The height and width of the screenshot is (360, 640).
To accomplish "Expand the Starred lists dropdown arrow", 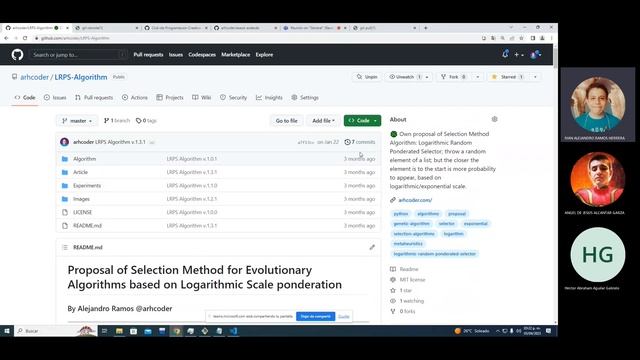I will [535, 77].
